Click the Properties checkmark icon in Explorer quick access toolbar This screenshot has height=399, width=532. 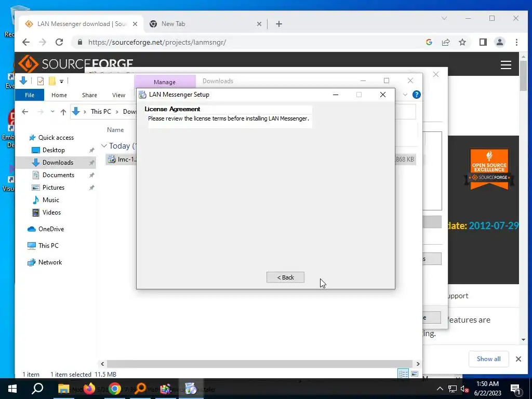(x=41, y=81)
